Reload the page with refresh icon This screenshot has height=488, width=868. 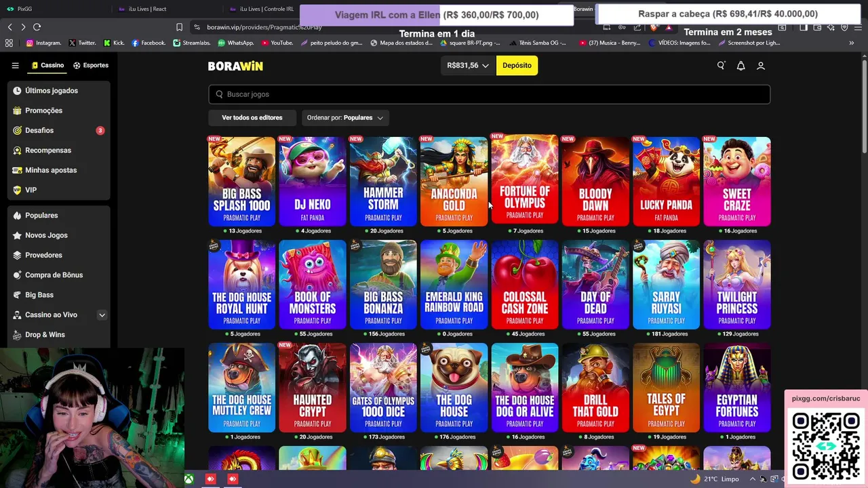coord(37,27)
